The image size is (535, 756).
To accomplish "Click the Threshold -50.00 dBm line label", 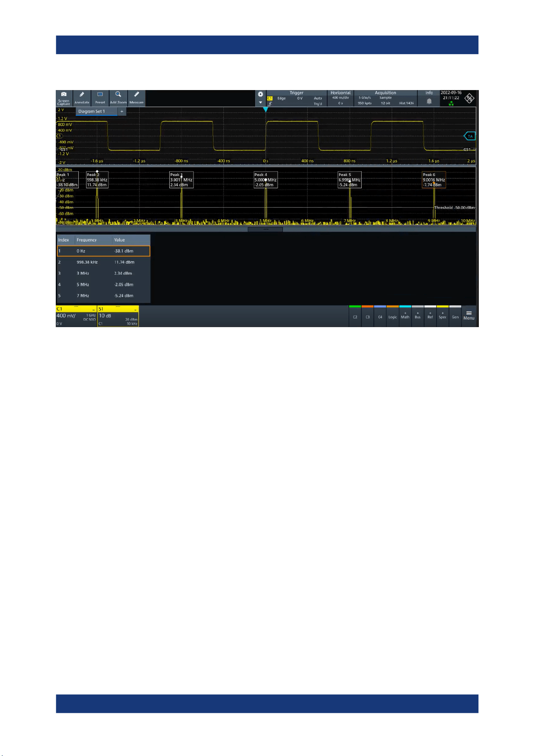I will 454,208.
